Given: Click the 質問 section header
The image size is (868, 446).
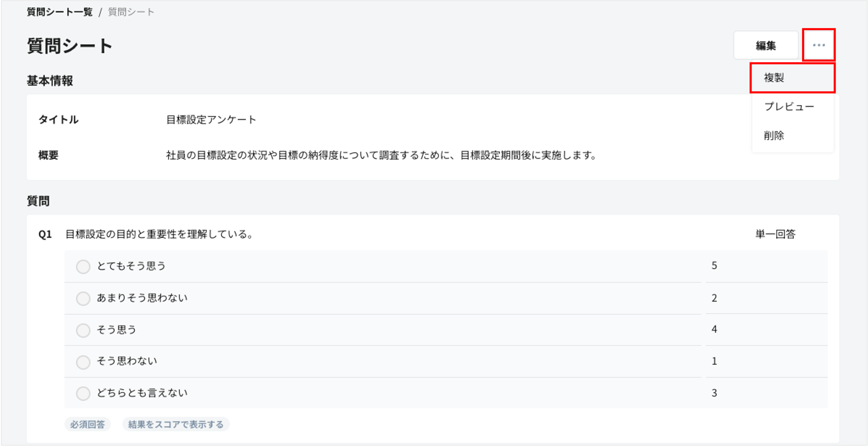Looking at the screenshot, I should click(38, 201).
